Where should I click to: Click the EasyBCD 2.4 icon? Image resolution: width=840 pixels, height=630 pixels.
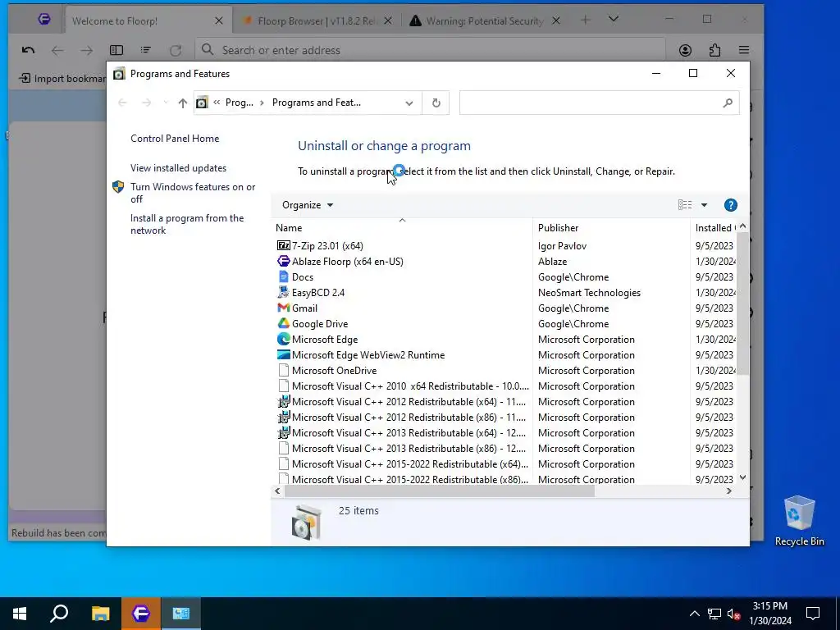tap(283, 293)
